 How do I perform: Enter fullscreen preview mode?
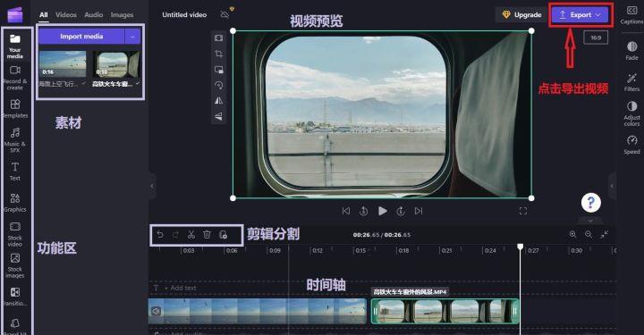(x=523, y=211)
